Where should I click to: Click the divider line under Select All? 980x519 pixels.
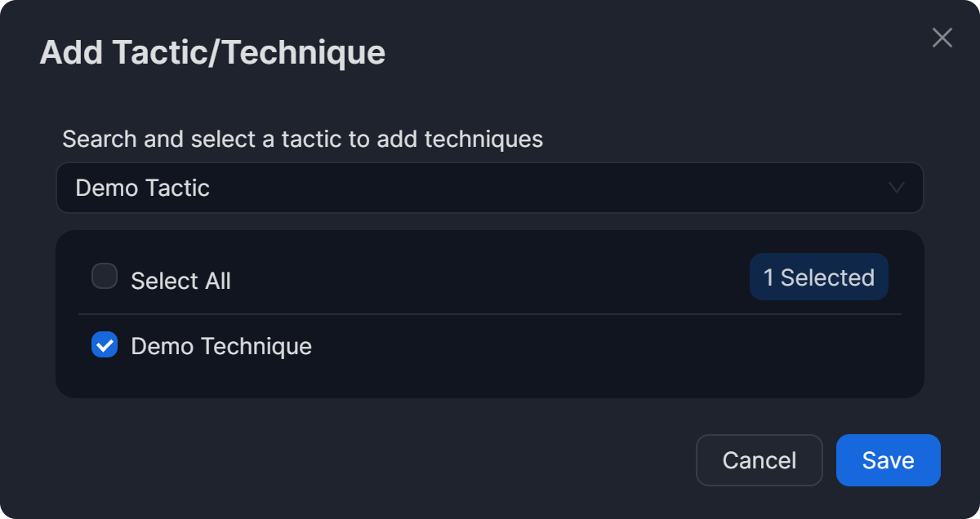(x=490, y=314)
